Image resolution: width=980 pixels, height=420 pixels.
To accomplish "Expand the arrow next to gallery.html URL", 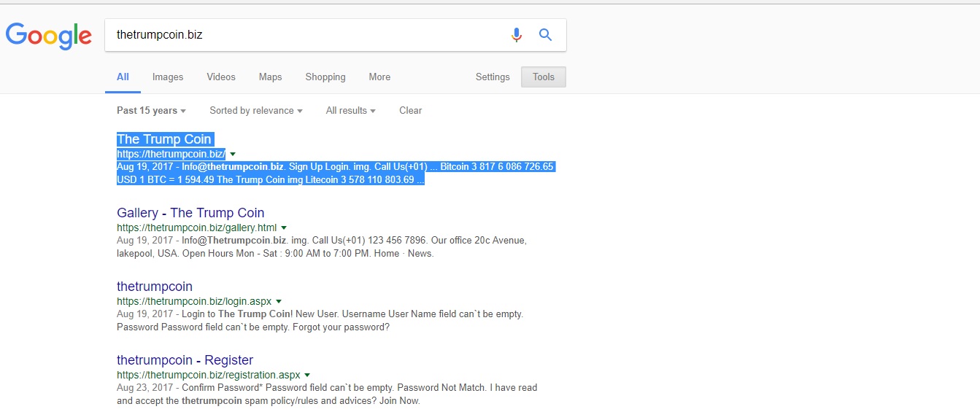I will tap(284, 227).
